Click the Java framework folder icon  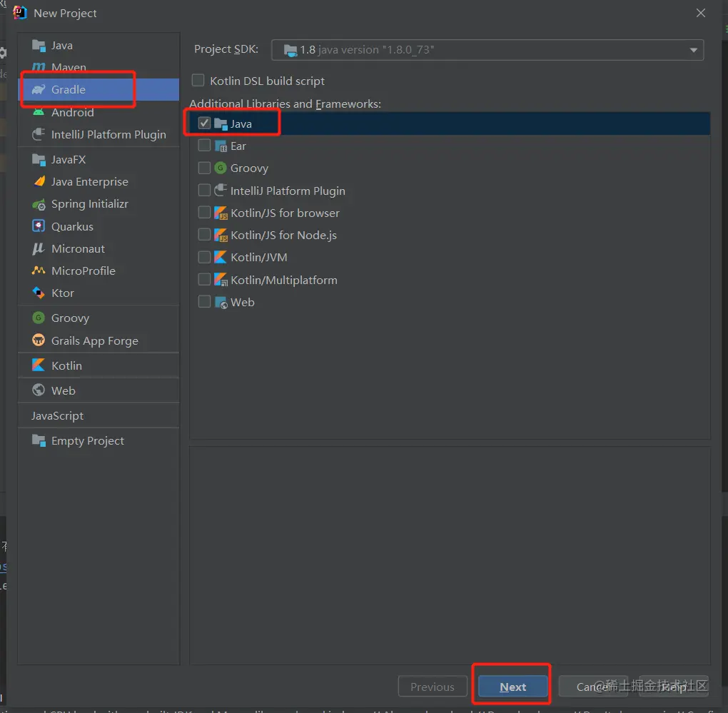221,124
